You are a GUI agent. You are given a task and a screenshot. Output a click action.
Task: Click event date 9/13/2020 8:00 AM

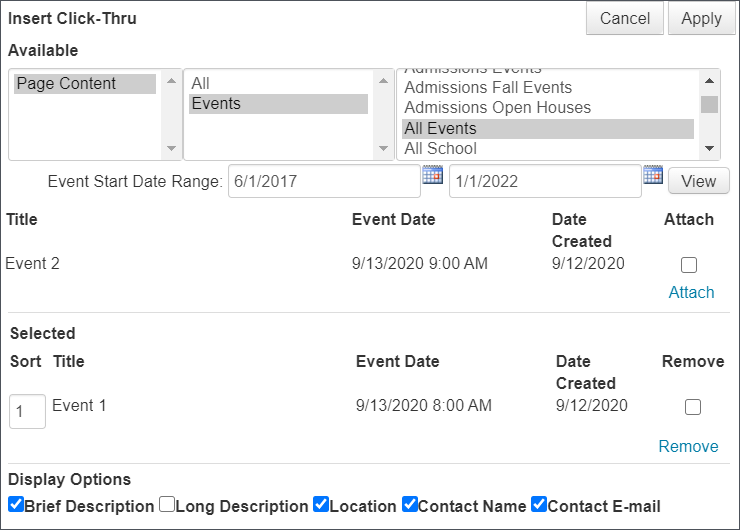click(423, 405)
